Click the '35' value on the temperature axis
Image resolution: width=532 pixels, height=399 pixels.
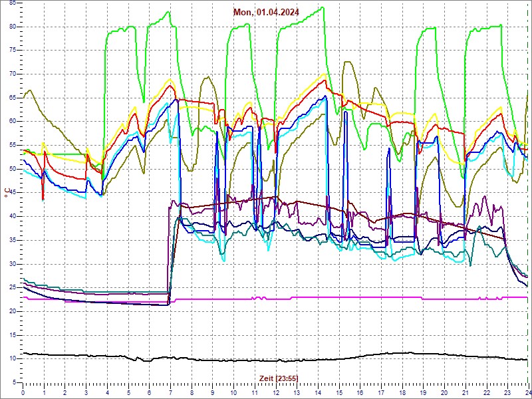[x=13, y=240]
